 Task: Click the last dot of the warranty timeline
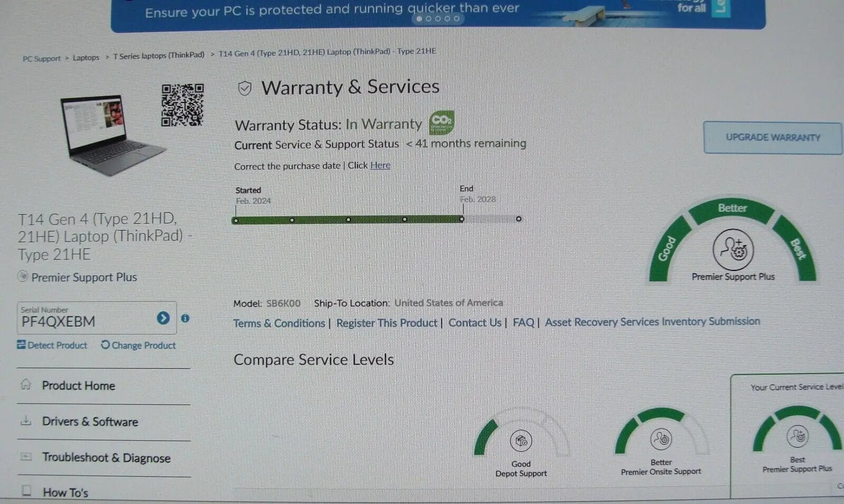(519, 219)
